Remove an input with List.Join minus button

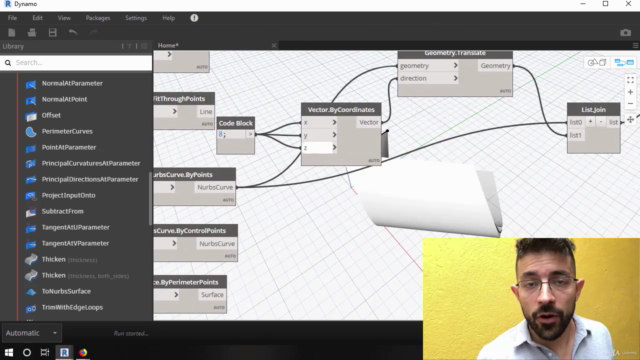[x=601, y=122]
